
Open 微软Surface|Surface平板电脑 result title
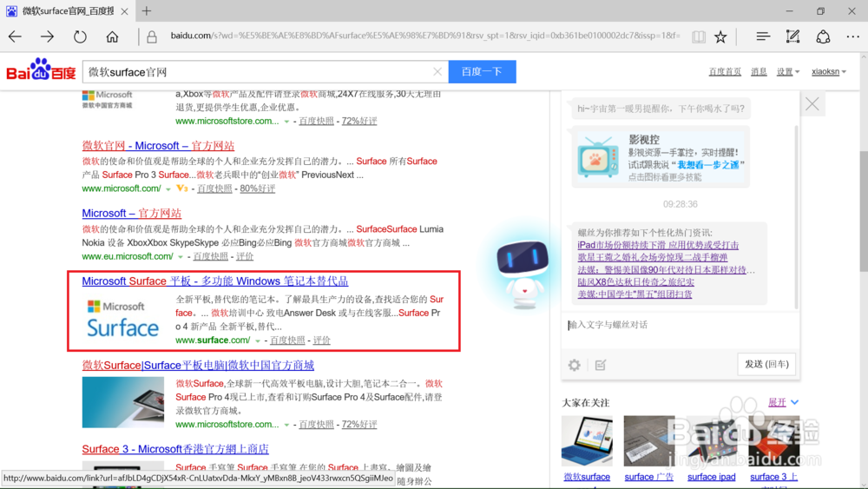tap(198, 366)
